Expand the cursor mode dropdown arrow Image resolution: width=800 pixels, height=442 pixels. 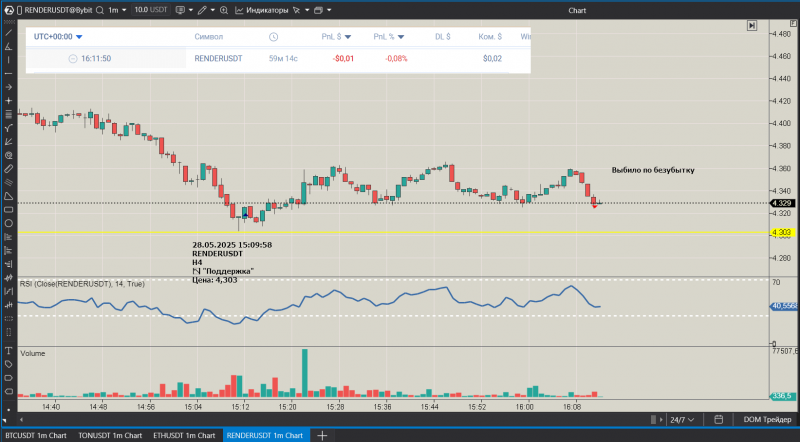click(x=307, y=10)
